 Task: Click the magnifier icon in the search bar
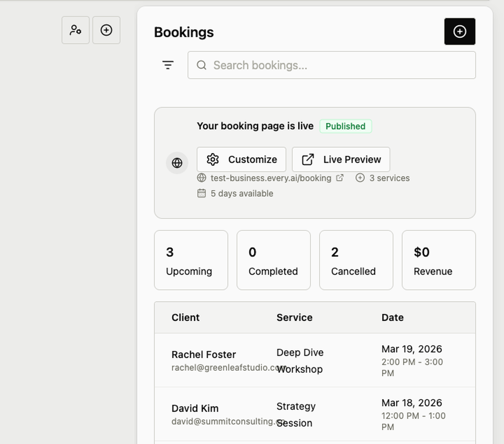coord(202,65)
